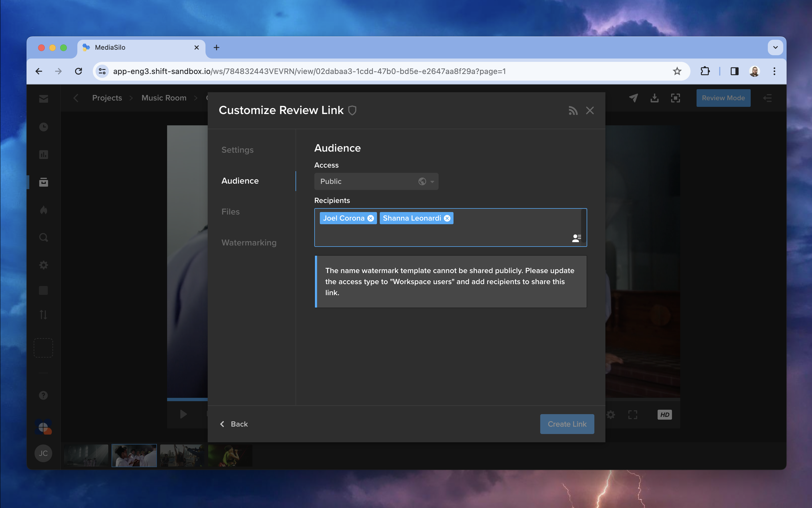Enter fullscreen on the video player
Viewport: 812px width, 508px height.
(x=632, y=415)
